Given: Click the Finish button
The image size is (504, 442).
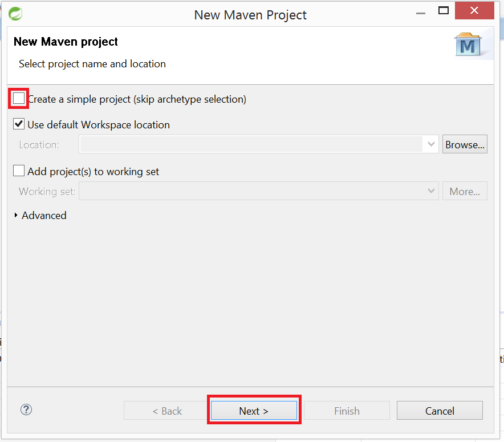Looking at the screenshot, I should tap(347, 411).
